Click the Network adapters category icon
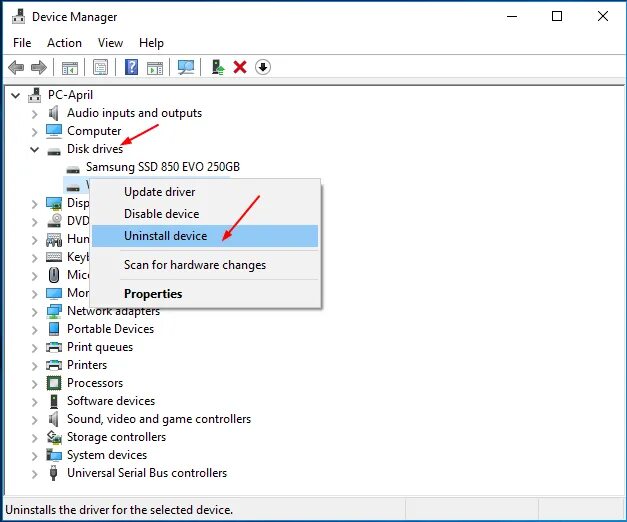Viewport: 627px width, 522px height. (54, 311)
